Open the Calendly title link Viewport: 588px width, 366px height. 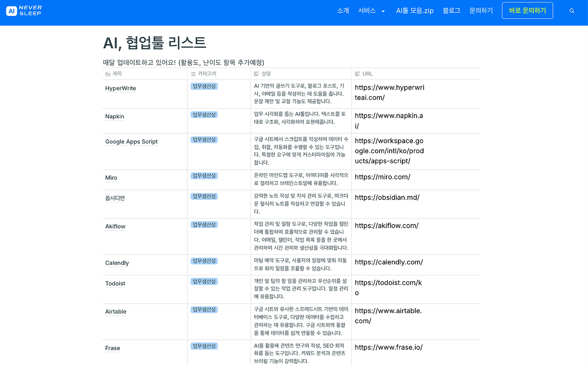[117, 263]
